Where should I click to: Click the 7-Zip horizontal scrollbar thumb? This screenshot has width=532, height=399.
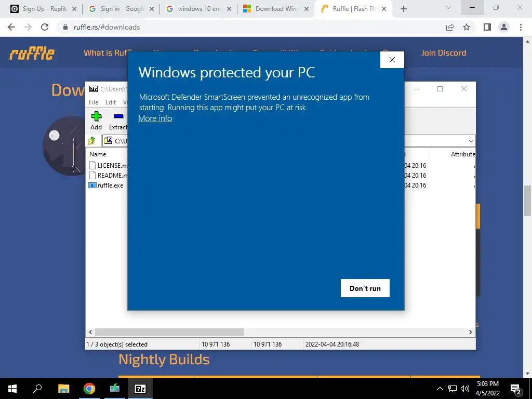point(169,332)
